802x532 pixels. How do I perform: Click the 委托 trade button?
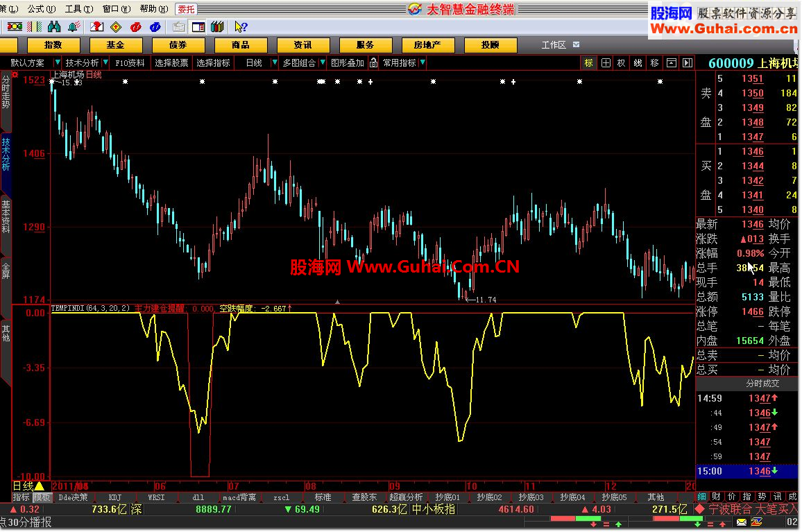click(186, 9)
